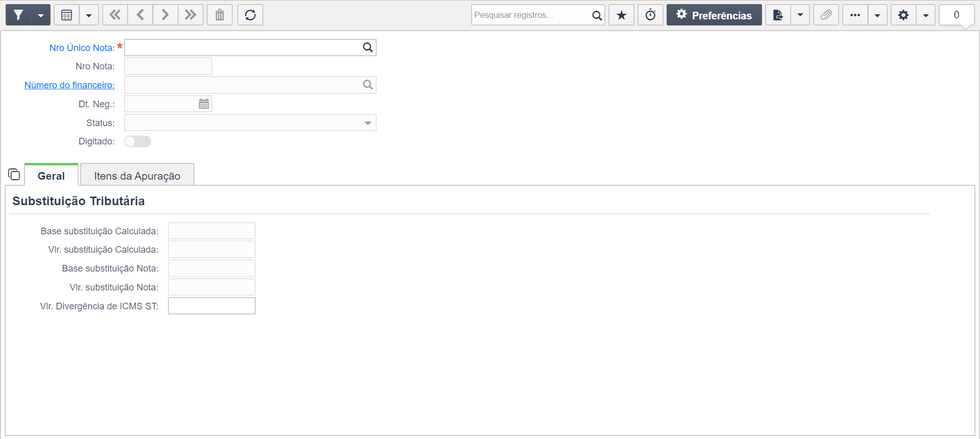Open the filter funnel icon
This screenshot has height=439, width=980.
click(x=18, y=15)
